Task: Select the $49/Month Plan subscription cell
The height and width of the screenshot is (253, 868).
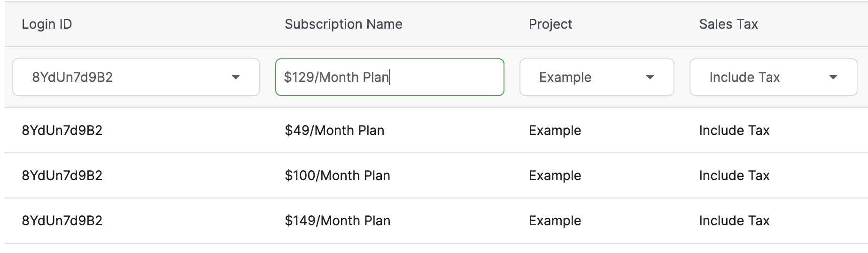Action: (x=334, y=130)
